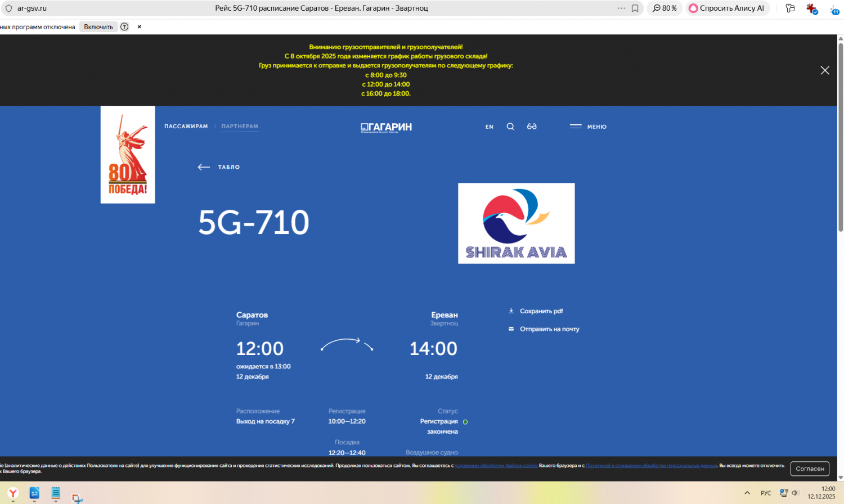Send flight info via Отправить на почту
844x504 pixels.
pos(549,329)
